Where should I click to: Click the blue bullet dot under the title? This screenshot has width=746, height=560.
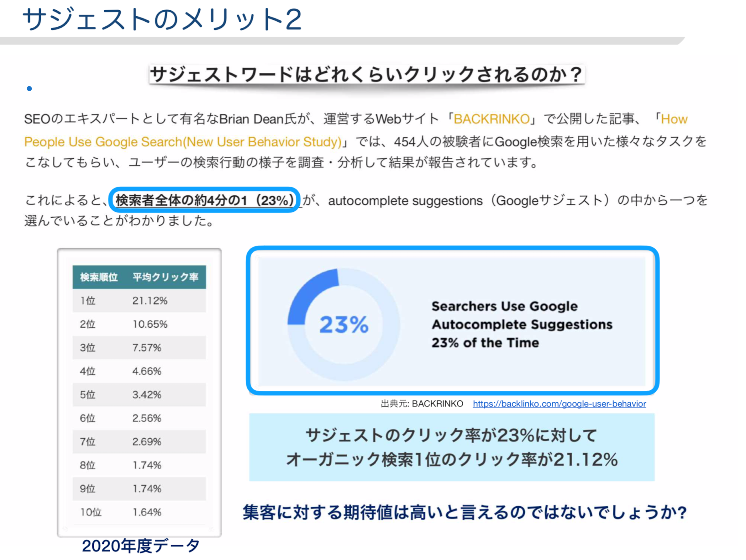[x=29, y=89]
